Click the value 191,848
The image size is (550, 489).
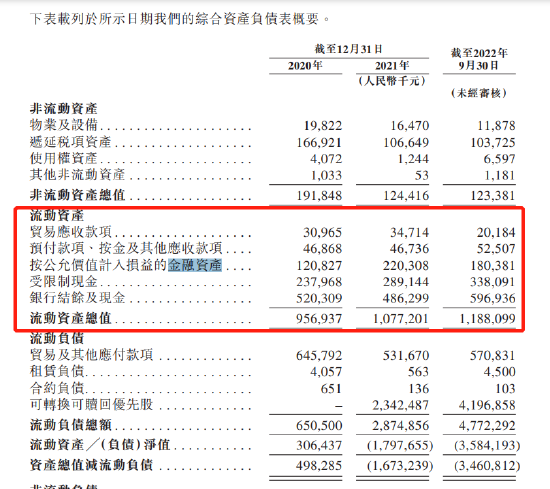point(319,195)
